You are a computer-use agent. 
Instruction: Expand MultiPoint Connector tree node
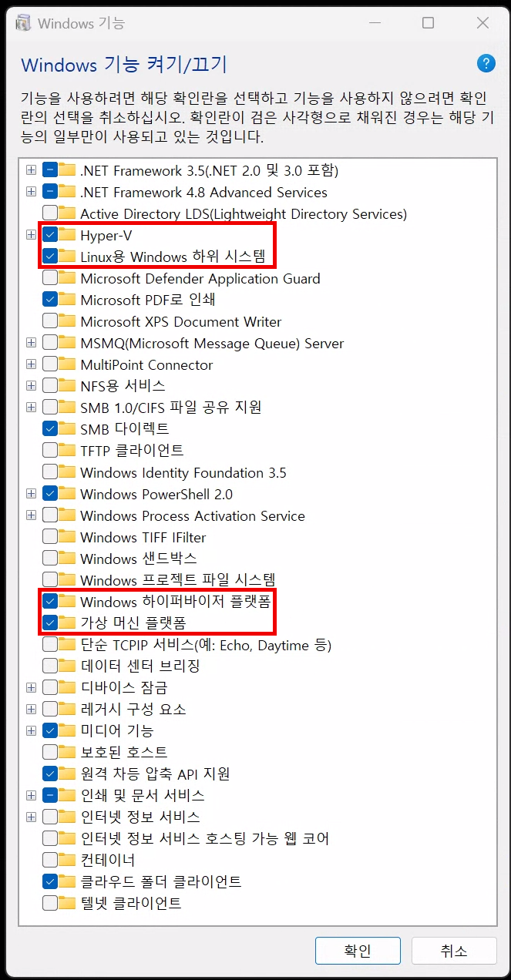[x=31, y=364]
